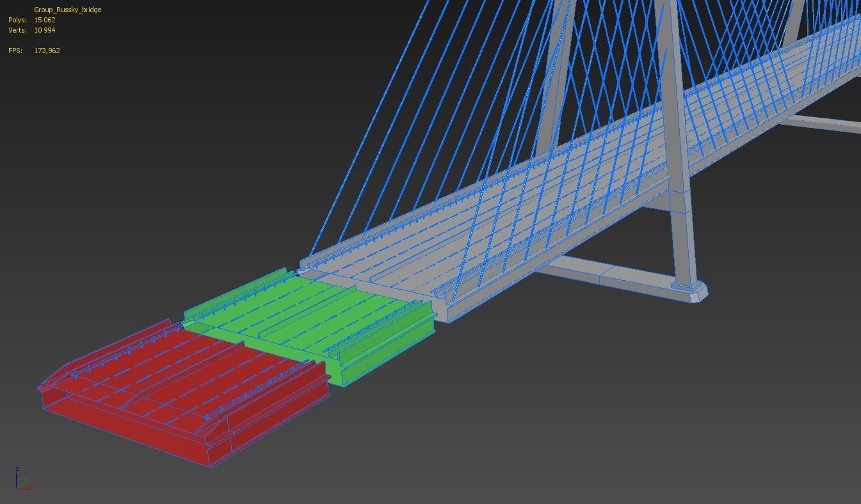Click the Group_Russky_bridge object name label
This screenshot has width=861, height=504.
coord(68,10)
